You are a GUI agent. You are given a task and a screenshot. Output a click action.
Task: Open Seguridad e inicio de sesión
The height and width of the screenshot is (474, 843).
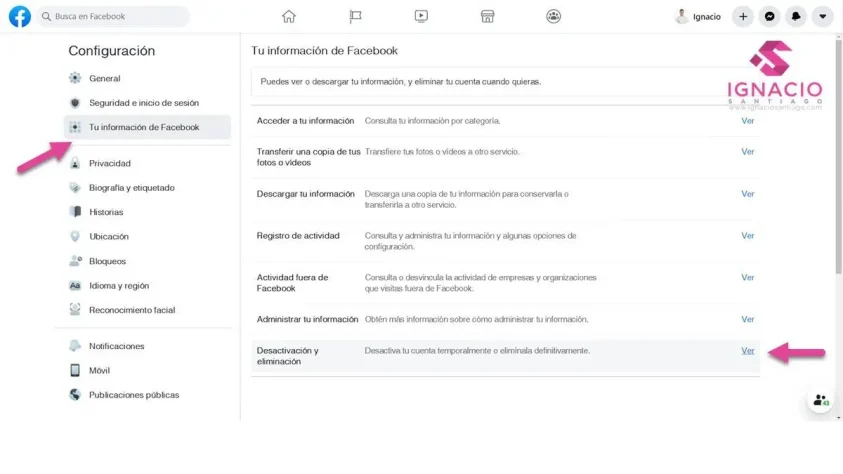tap(144, 103)
